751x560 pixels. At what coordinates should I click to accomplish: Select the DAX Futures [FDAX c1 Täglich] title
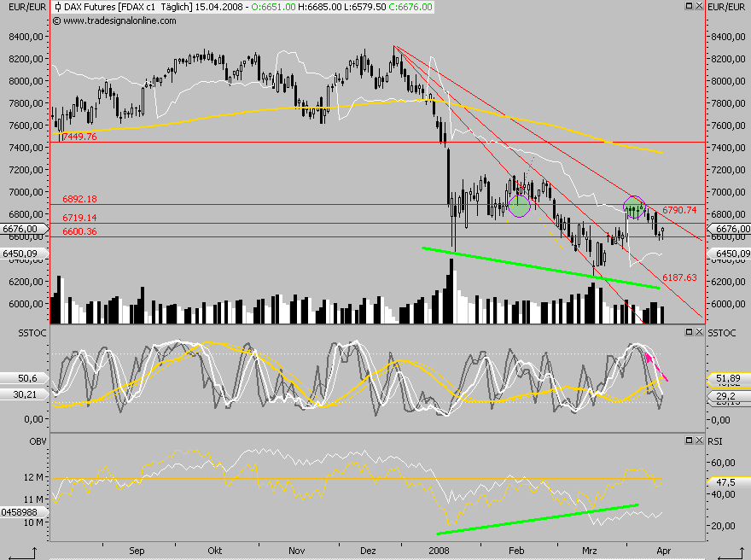point(128,7)
